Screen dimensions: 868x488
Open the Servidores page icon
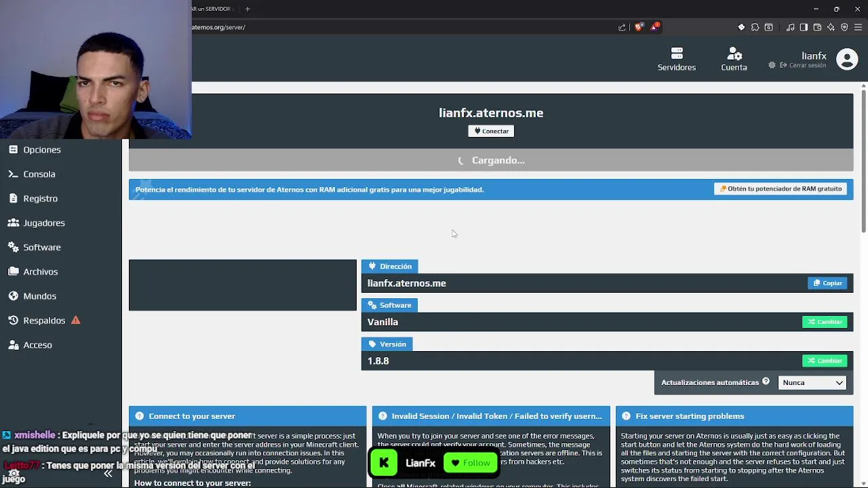[x=676, y=54]
